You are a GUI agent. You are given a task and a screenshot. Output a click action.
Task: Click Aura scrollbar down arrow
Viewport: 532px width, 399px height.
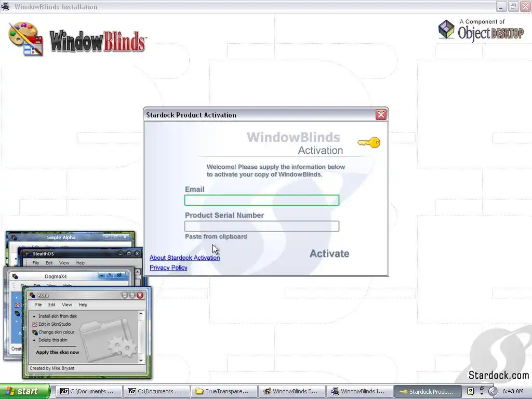(x=141, y=361)
